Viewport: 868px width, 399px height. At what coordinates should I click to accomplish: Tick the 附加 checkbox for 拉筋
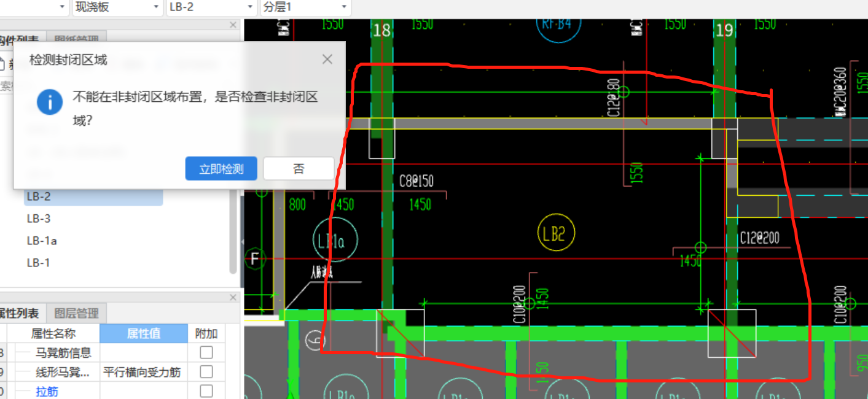(206, 391)
